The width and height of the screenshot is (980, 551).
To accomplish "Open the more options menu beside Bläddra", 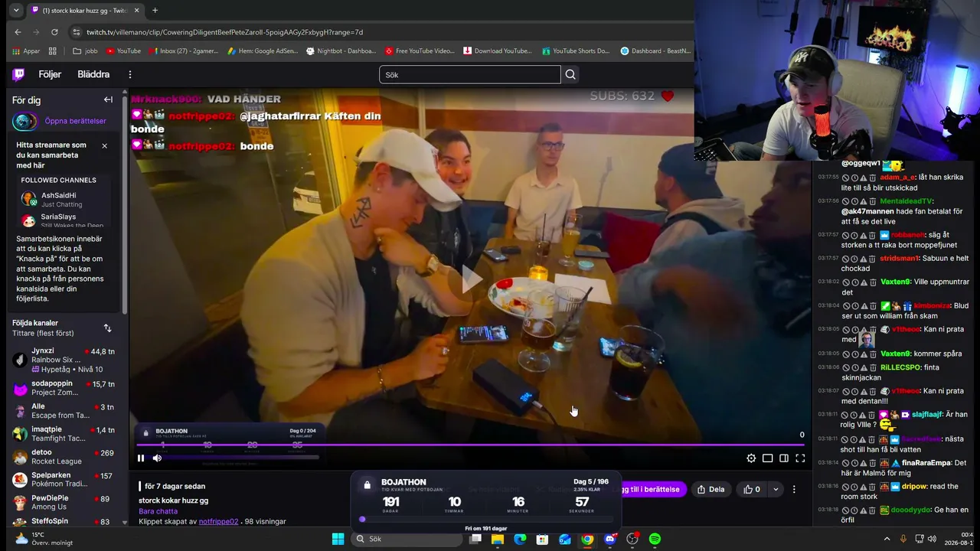I will 130,74.
